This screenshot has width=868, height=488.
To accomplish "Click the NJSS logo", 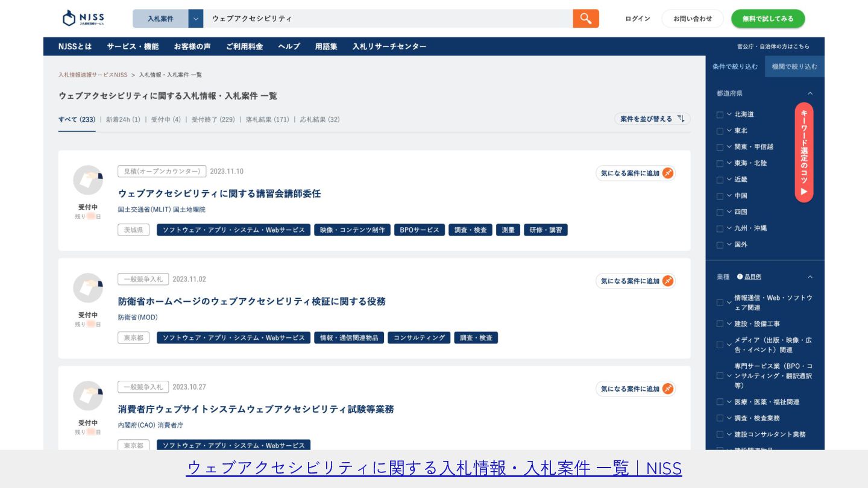I will [x=83, y=18].
